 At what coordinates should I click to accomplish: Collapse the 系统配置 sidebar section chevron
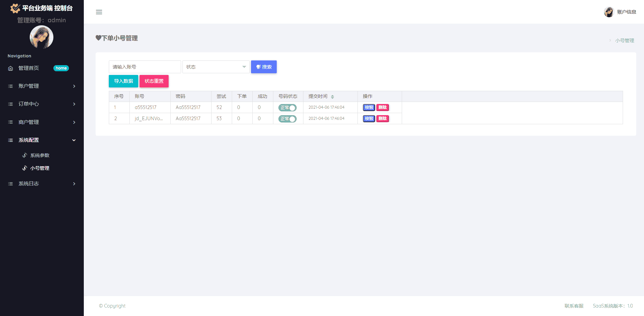tap(74, 140)
